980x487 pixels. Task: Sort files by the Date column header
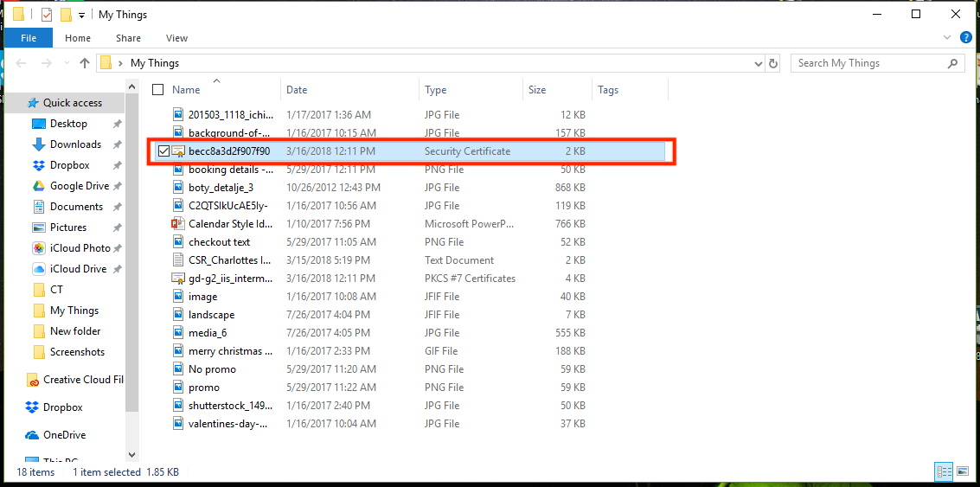tap(297, 90)
